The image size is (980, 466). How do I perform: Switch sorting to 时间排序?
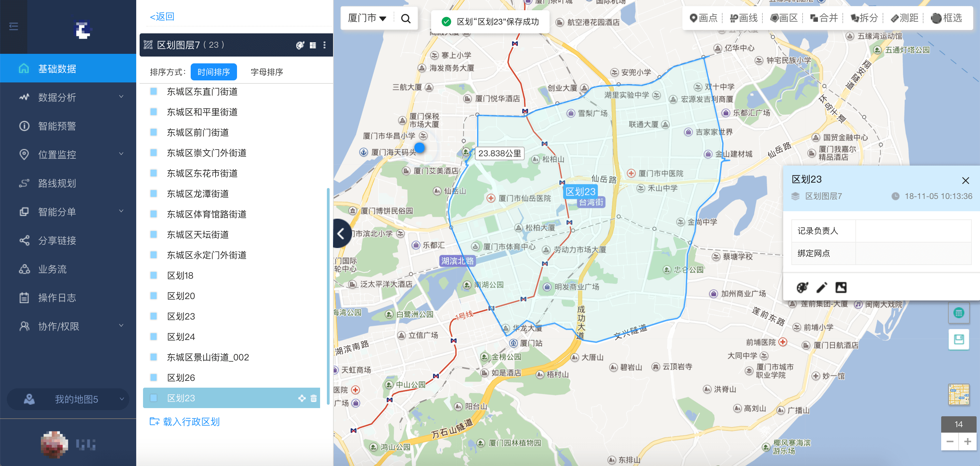(x=214, y=72)
